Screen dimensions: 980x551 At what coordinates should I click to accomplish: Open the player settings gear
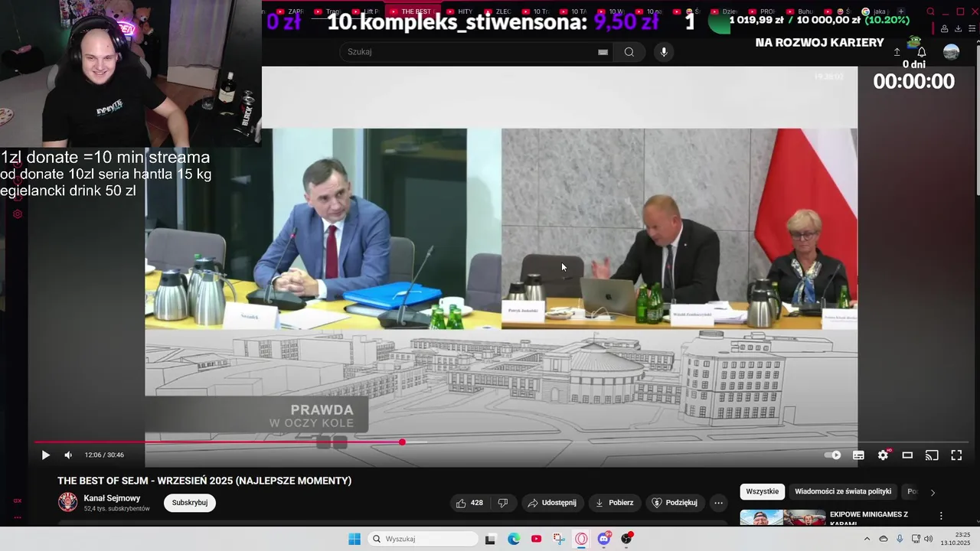point(883,455)
